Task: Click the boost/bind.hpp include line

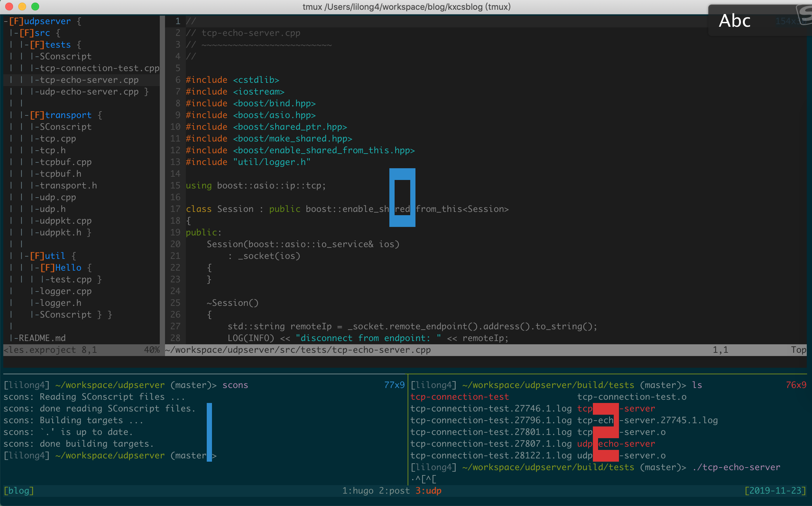Action: pyautogui.click(x=251, y=103)
